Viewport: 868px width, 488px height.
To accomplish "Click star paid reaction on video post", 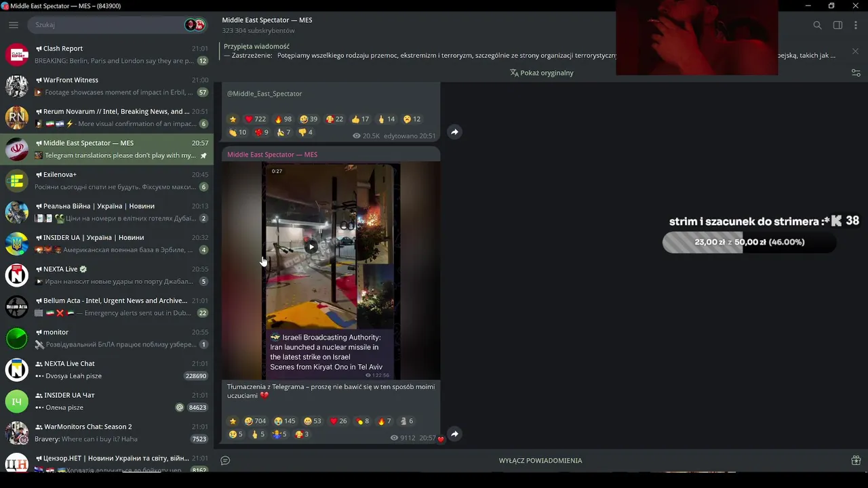I will 233,421.
